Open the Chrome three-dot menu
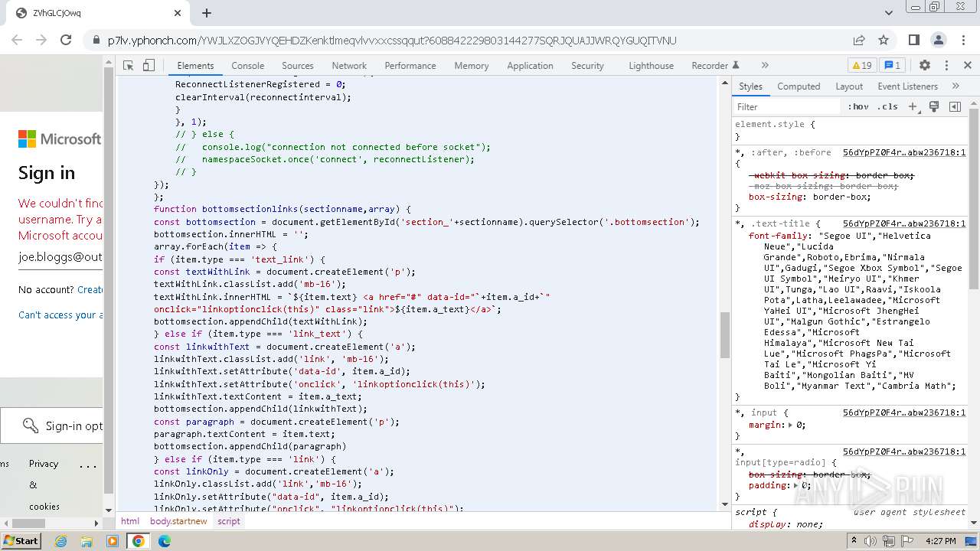Viewport: 980px width, 551px height. click(x=962, y=41)
